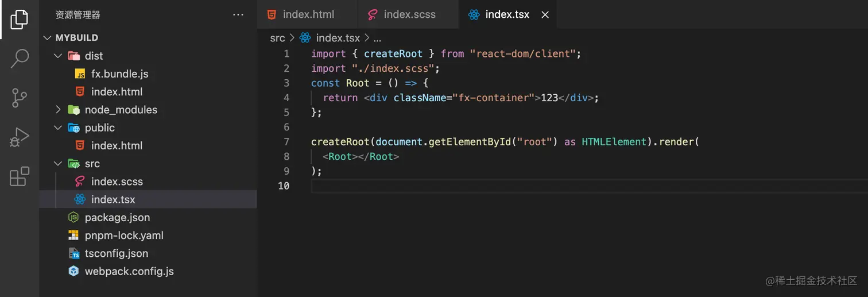Click the icon beside pnpm-lock.yaml
868x297 pixels.
pos(73,236)
